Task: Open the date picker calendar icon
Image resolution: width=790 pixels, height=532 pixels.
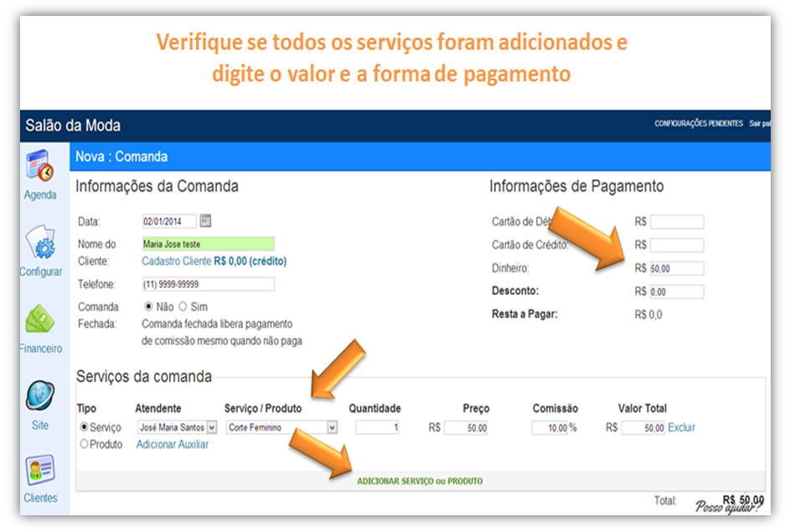Action: click(x=206, y=221)
